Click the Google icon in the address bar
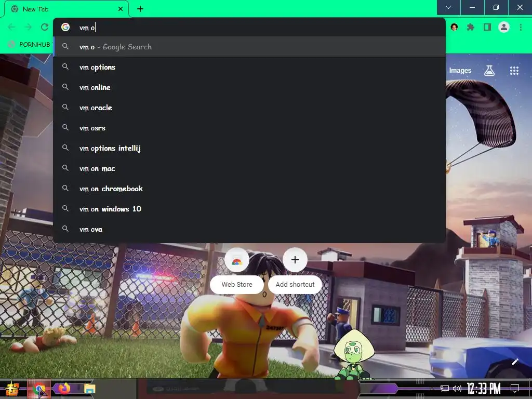532x399 pixels. (65, 27)
